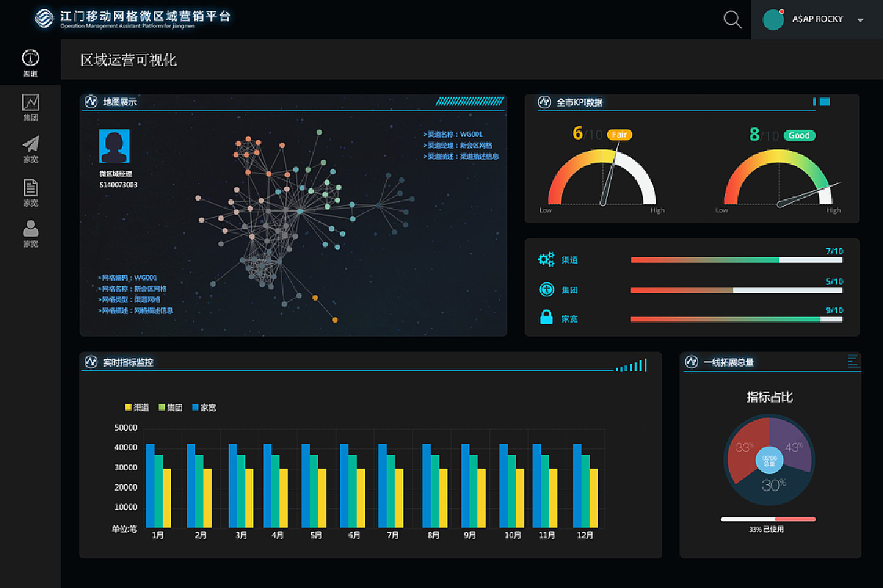Click the 区域运营可视化 page title
Screen dimensions: 883x588
click(x=128, y=60)
